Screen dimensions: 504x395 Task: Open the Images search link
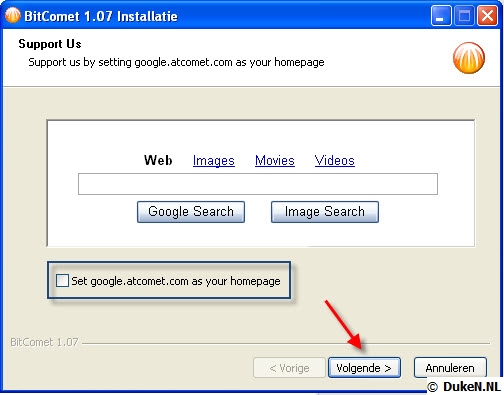coord(214,161)
